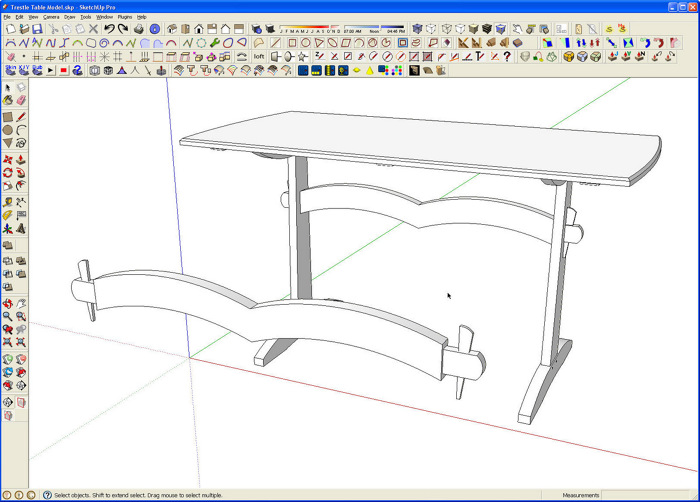Image resolution: width=700 pixels, height=502 pixels.
Task: Click the play triangle button
Action: coord(50,71)
